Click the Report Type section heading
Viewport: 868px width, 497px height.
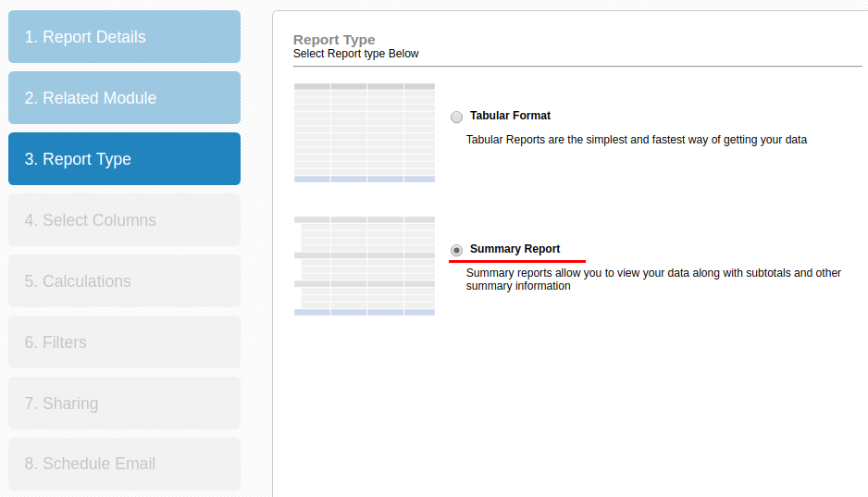334,40
